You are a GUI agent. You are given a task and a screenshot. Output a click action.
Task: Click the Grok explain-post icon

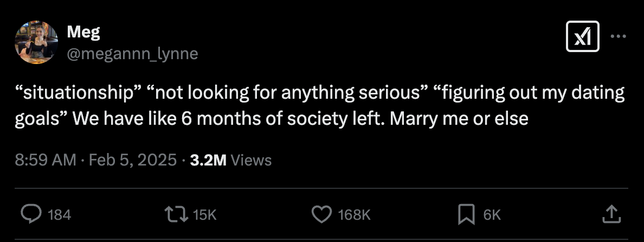(582, 37)
